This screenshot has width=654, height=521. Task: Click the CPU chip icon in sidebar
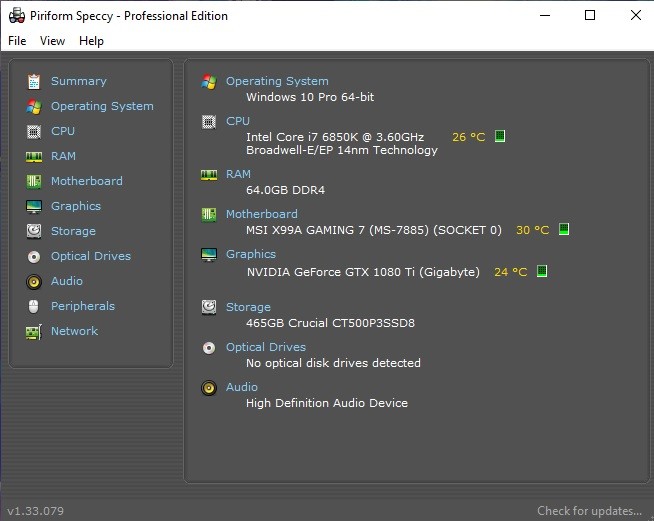click(x=34, y=131)
